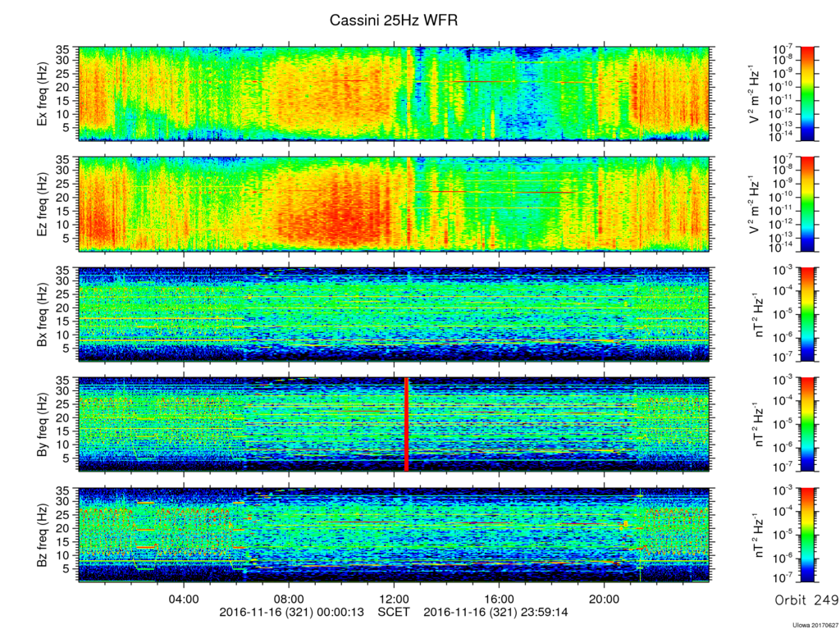This screenshot has width=840, height=629.
Task: Select the Bx freq (Hz) axis label
Action: (x=43, y=315)
